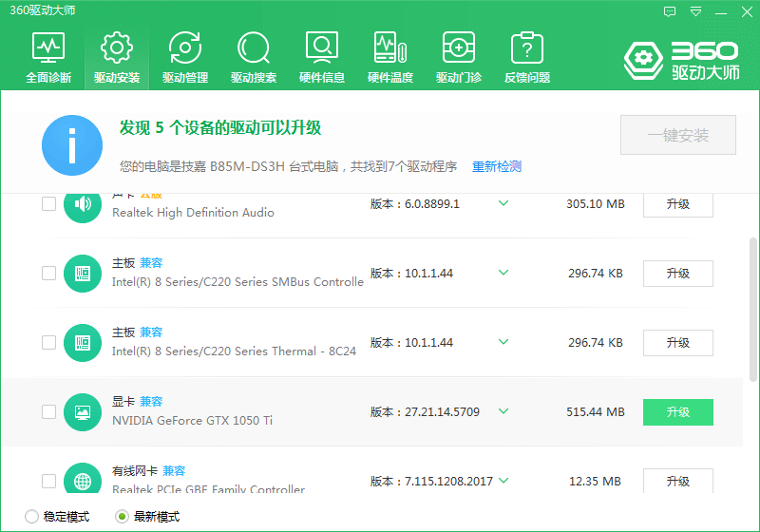This screenshot has width=760, height=532.
Task: Switch to the 驱动安装 driver install tab
Action: (x=117, y=57)
